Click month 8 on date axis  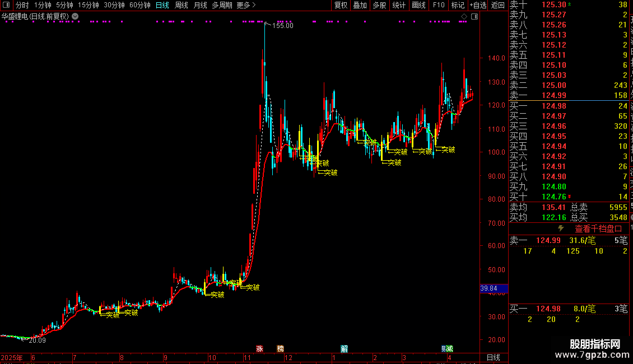coord(122,357)
